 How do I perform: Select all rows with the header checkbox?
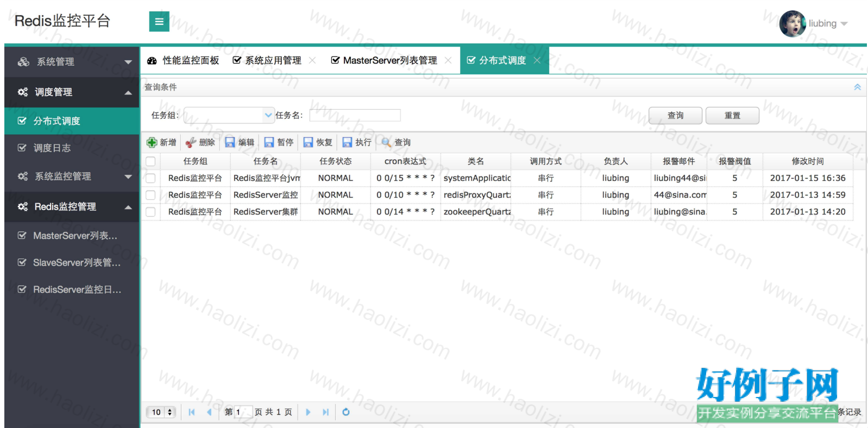click(x=150, y=161)
